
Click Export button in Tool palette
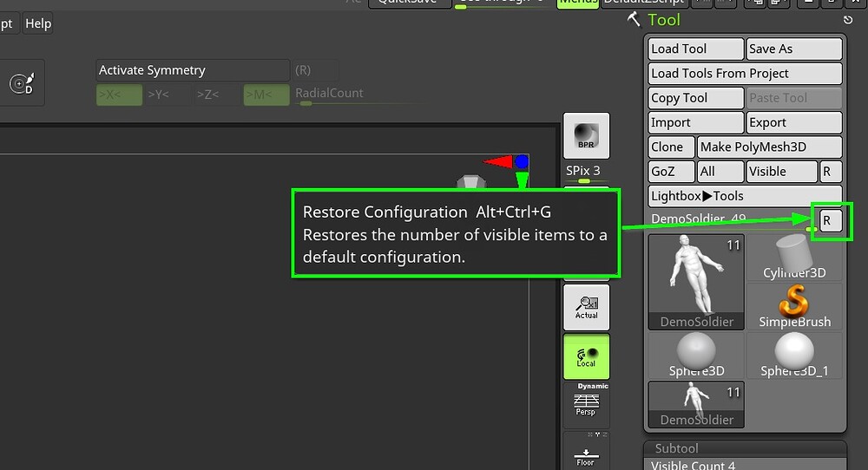click(794, 122)
